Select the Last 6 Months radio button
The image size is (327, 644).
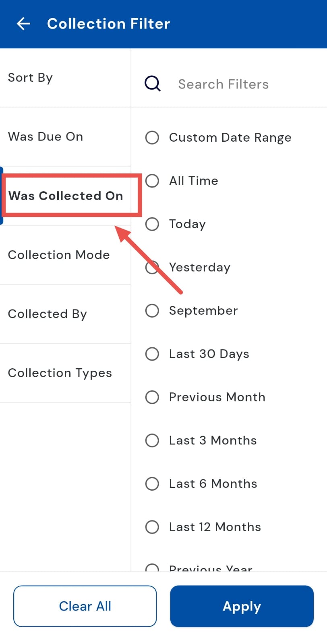point(152,483)
